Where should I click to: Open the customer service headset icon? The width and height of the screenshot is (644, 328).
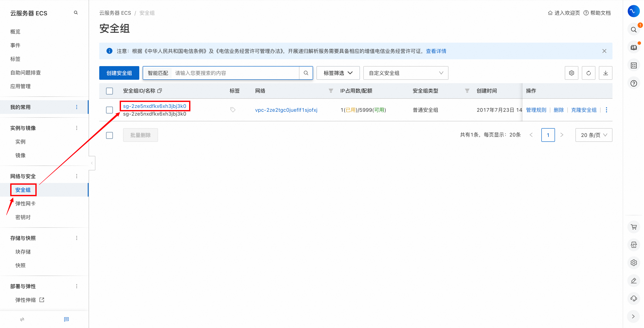point(633,298)
